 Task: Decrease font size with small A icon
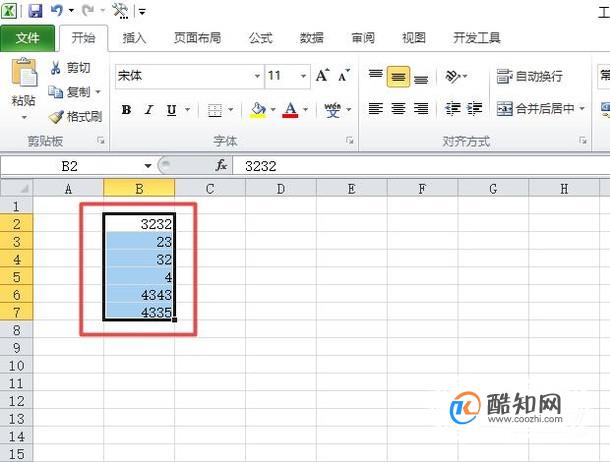pos(344,75)
